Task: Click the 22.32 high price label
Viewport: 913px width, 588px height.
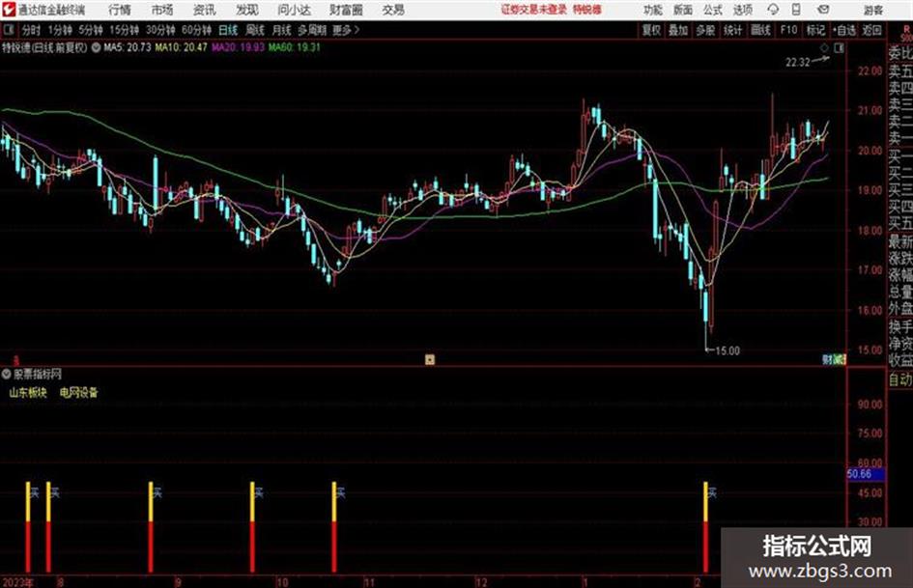Action: [798, 63]
